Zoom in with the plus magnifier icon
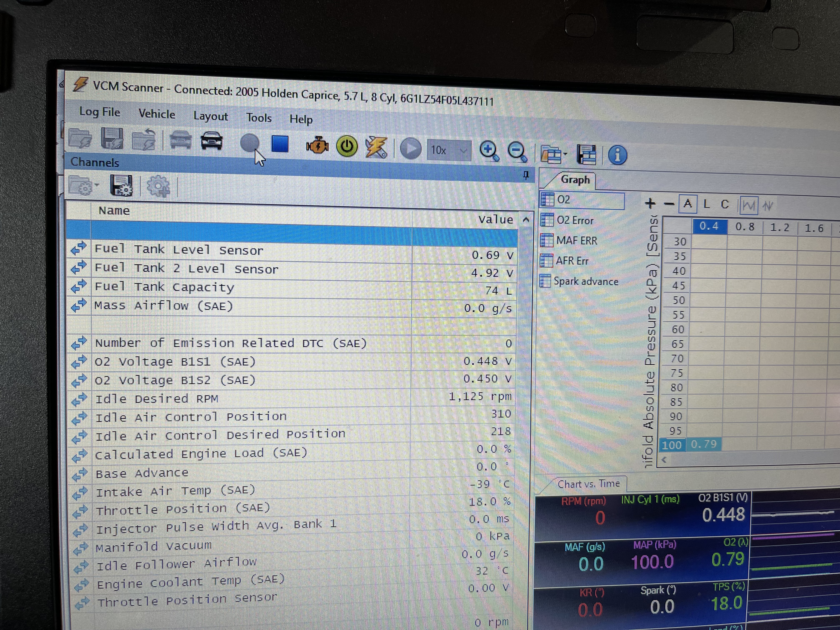This screenshot has height=630, width=840. coord(489,151)
